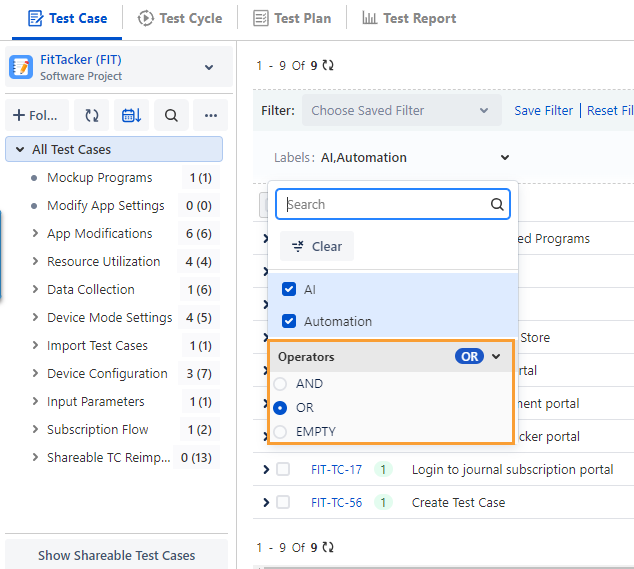
Task: Click count '0 (13)' for Shareable TC Reimp...
Action: click(x=197, y=457)
